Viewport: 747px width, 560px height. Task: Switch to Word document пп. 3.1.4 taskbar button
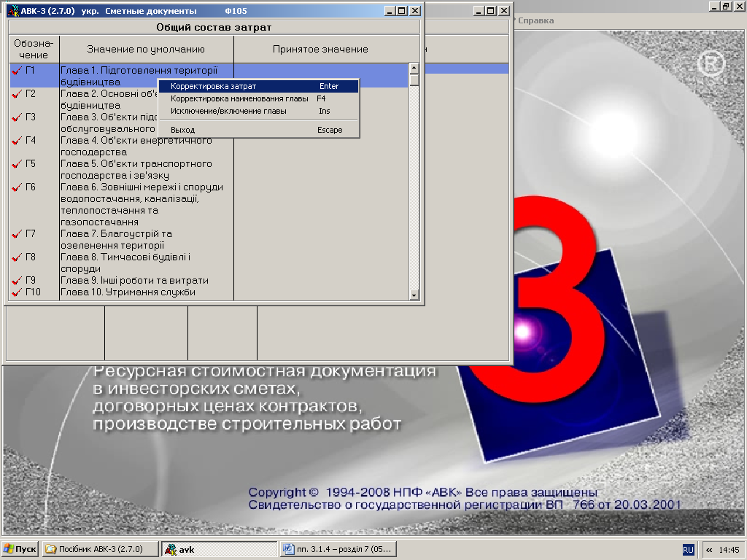338,549
